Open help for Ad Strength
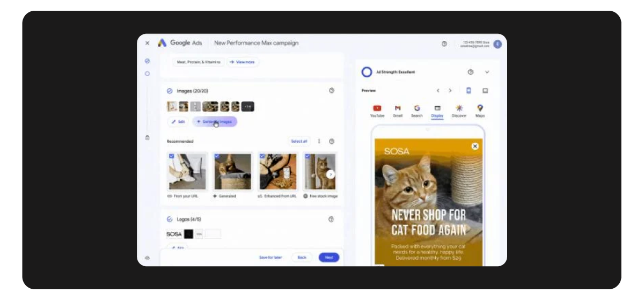This screenshot has width=644, height=300. [471, 72]
